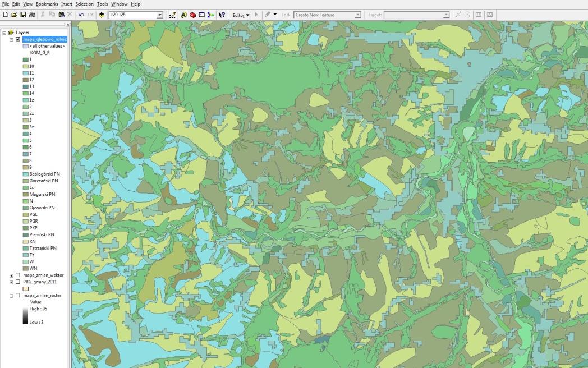Screen dimensions: 588x368
Task: Show the Command Line window icon
Action: click(x=202, y=15)
